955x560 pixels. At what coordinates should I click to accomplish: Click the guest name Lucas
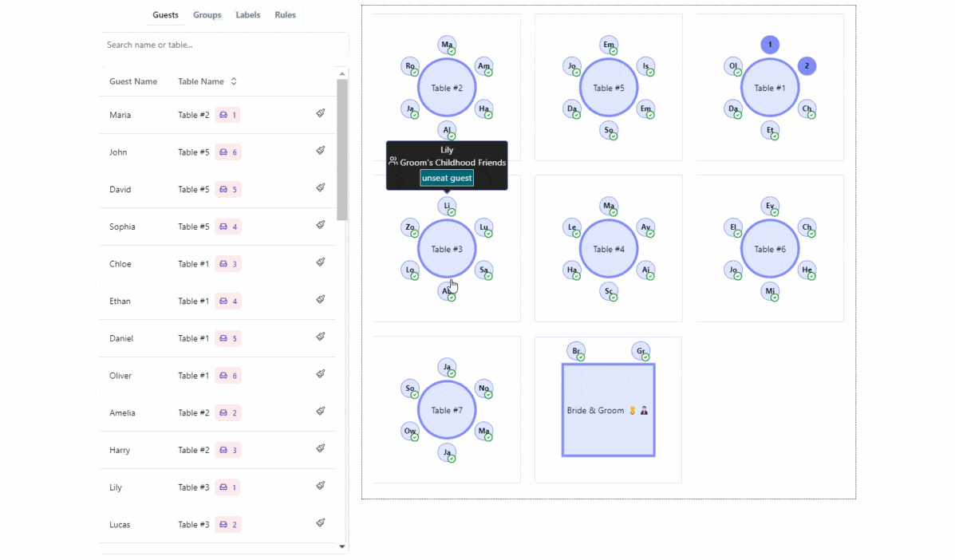point(120,525)
